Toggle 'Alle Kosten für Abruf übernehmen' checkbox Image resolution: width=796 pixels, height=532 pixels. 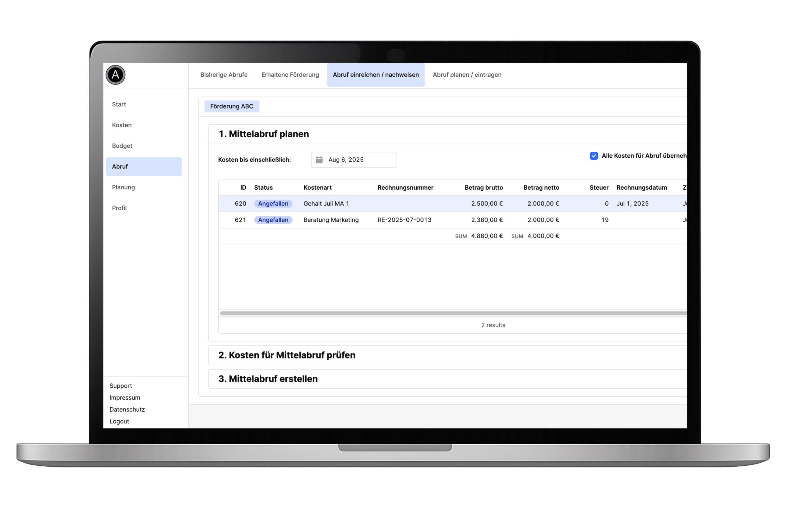pos(594,156)
